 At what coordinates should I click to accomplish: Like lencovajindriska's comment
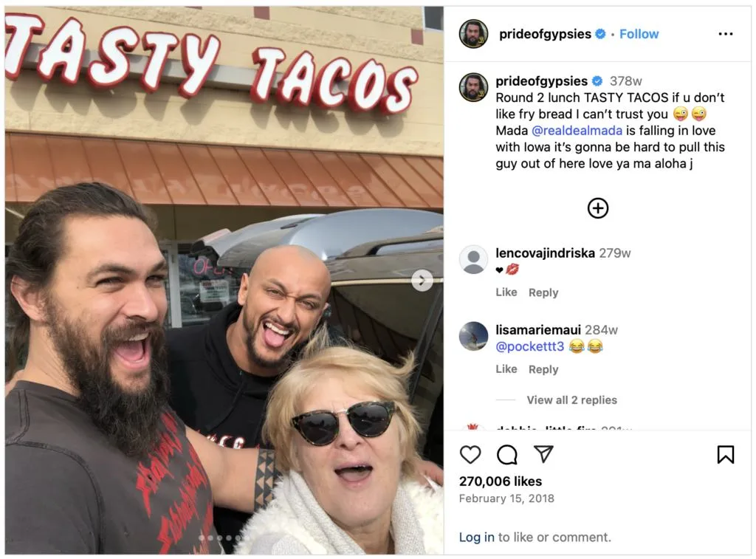point(506,292)
